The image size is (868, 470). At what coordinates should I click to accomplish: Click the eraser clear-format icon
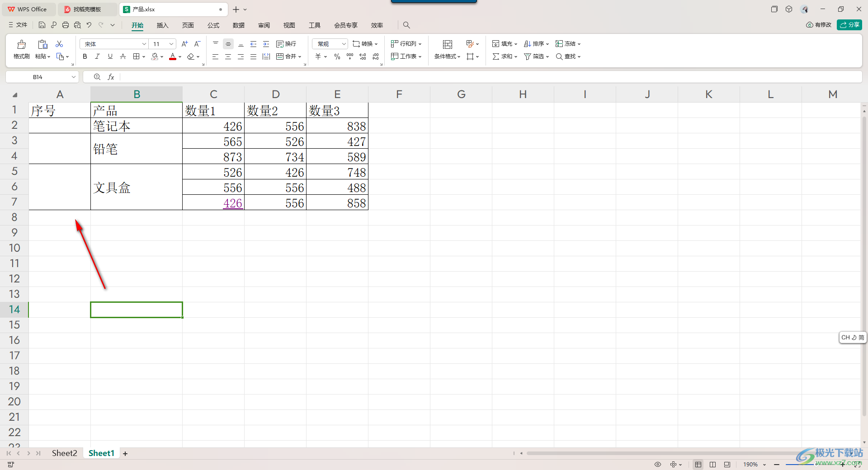(191, 56)
